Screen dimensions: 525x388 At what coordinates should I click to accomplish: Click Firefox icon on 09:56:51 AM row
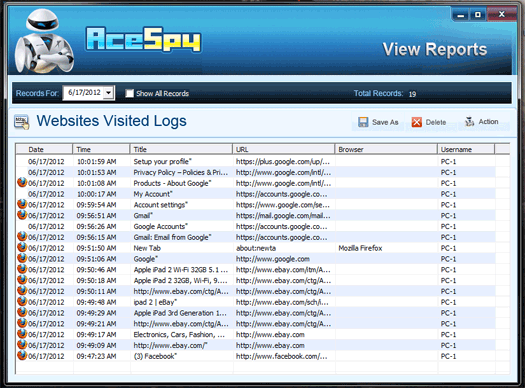pyautogui.click(x=22, y=215)
